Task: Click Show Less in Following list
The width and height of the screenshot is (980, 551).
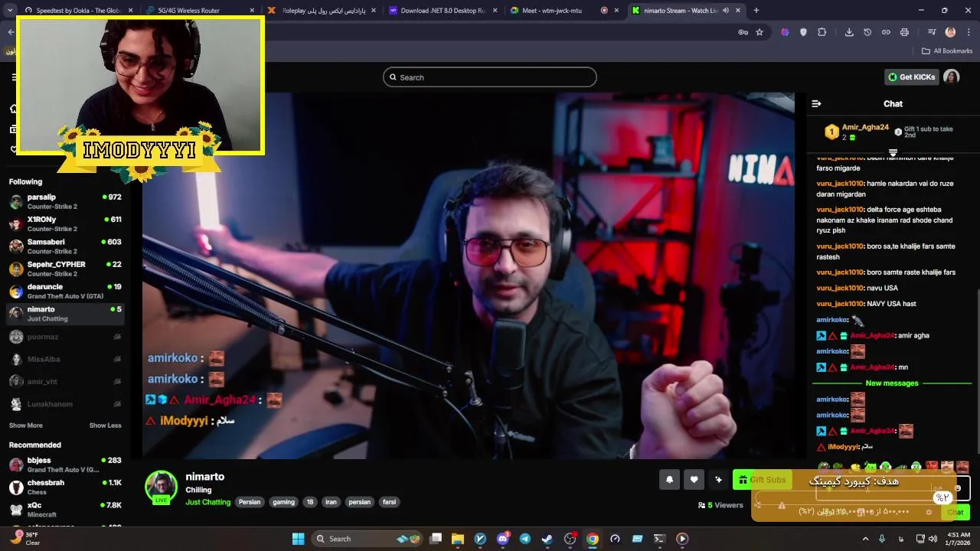Action: pyautogui.click(x=105, y=425)
